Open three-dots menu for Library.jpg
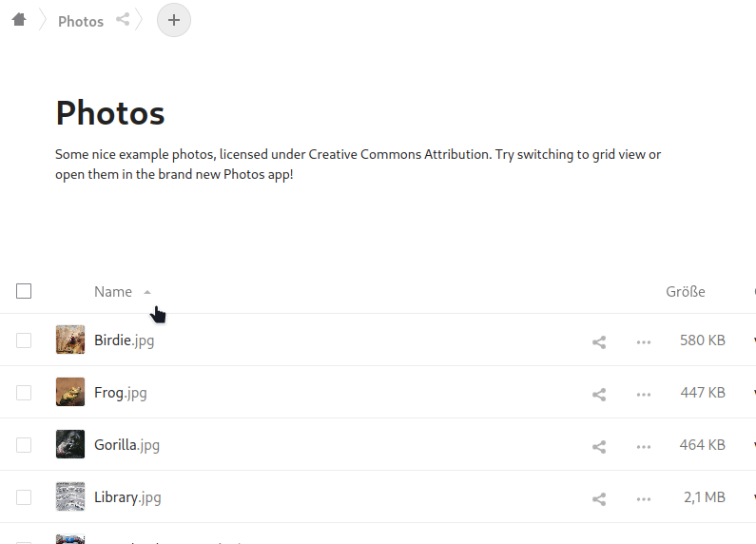Screen dimensions: 756x544 [644, 498]
